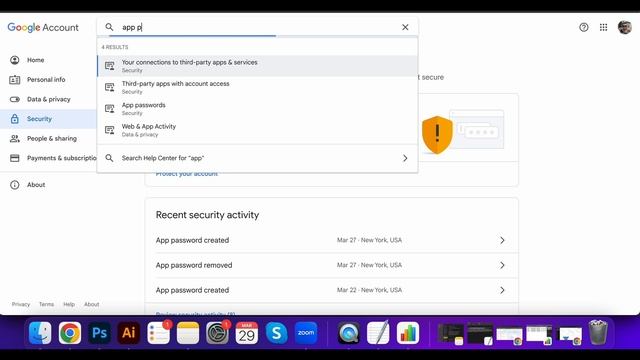Image resolution: width=640 pixels, height=360 pixels.
Task: Click the About footer link
Action: 92,304
